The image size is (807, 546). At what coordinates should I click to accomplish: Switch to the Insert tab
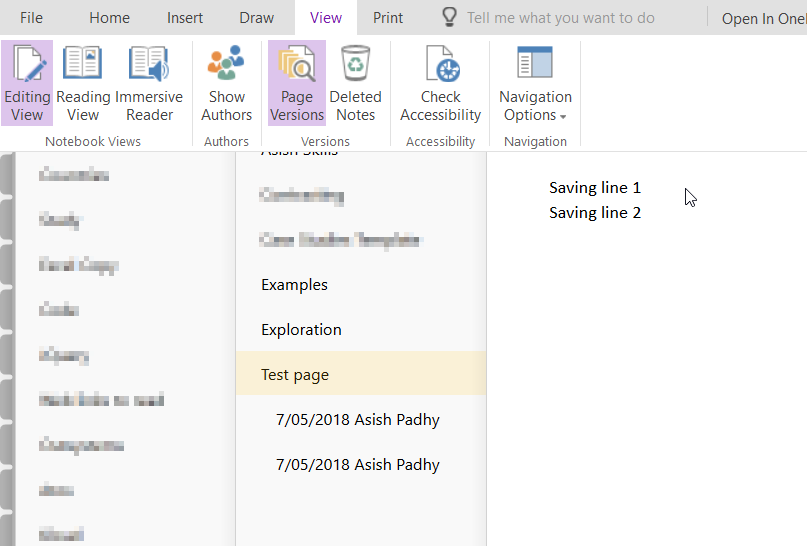point(185,18)
